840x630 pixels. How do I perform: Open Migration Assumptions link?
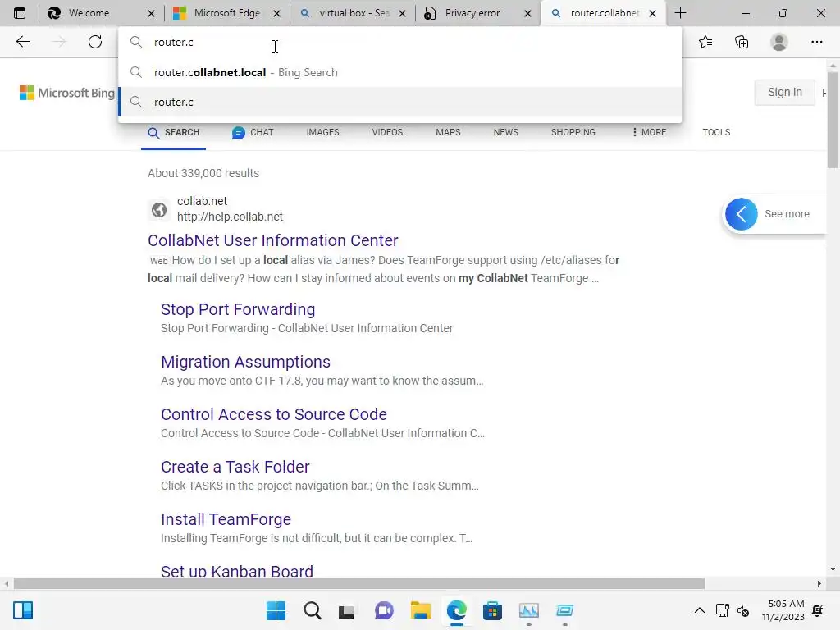(x=245, y=362)
